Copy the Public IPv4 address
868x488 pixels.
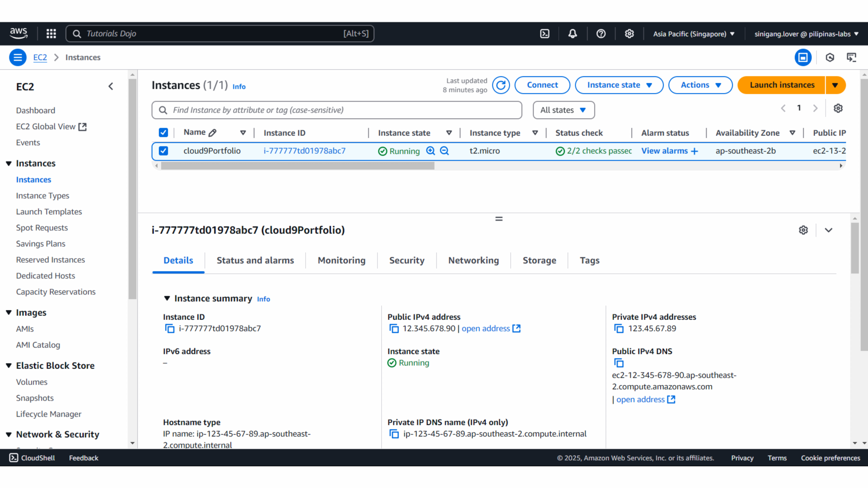[x=394, y=328]
